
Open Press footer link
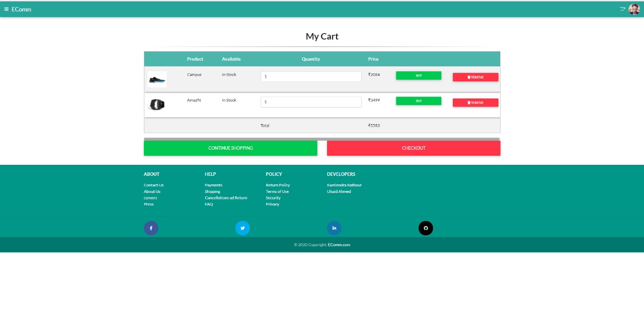(149, 204)
